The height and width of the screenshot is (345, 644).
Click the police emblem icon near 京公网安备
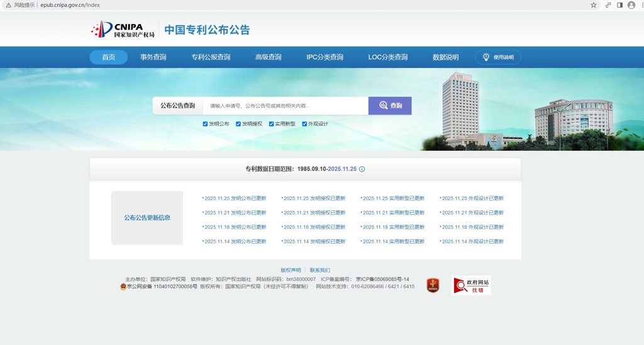(123, 286)
